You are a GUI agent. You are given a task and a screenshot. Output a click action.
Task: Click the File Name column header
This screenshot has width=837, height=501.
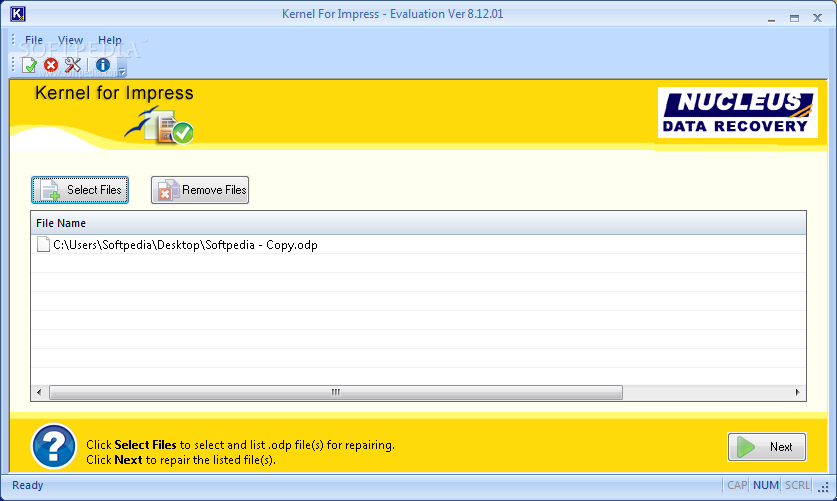(x=418, y=223)
